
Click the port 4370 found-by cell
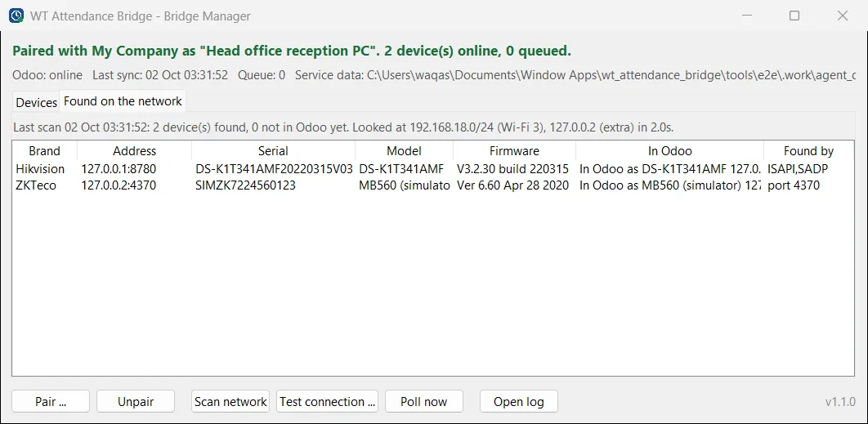coord(794,185)
